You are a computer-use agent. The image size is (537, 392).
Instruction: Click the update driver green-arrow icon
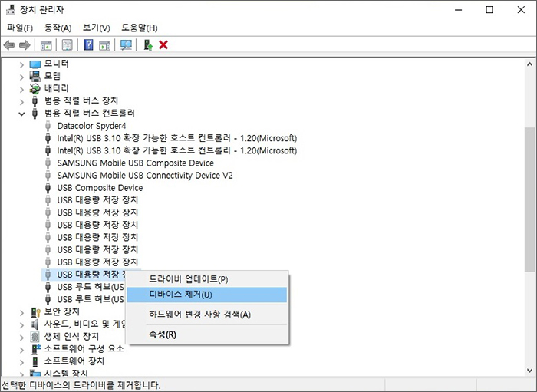(x=147, y=45)
